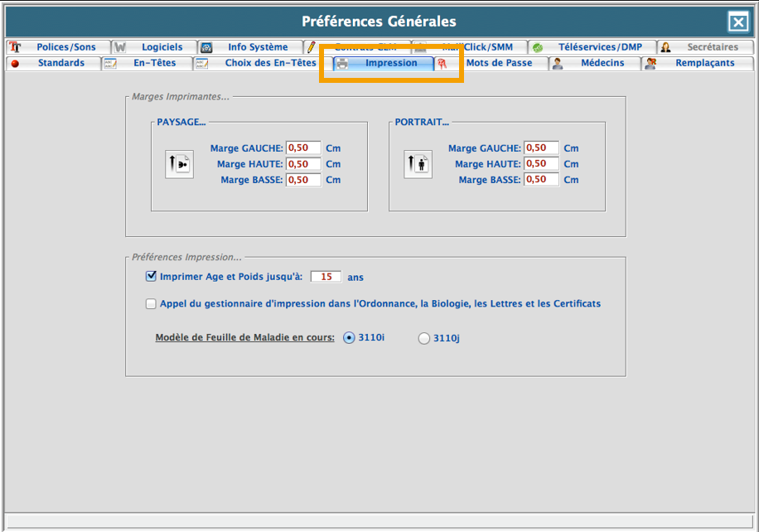Image resolution: width=759 pixels, height=532 pixels.
Task: Click the Paysage Marge GAUCHE field
Action: [x=302, y=148]
